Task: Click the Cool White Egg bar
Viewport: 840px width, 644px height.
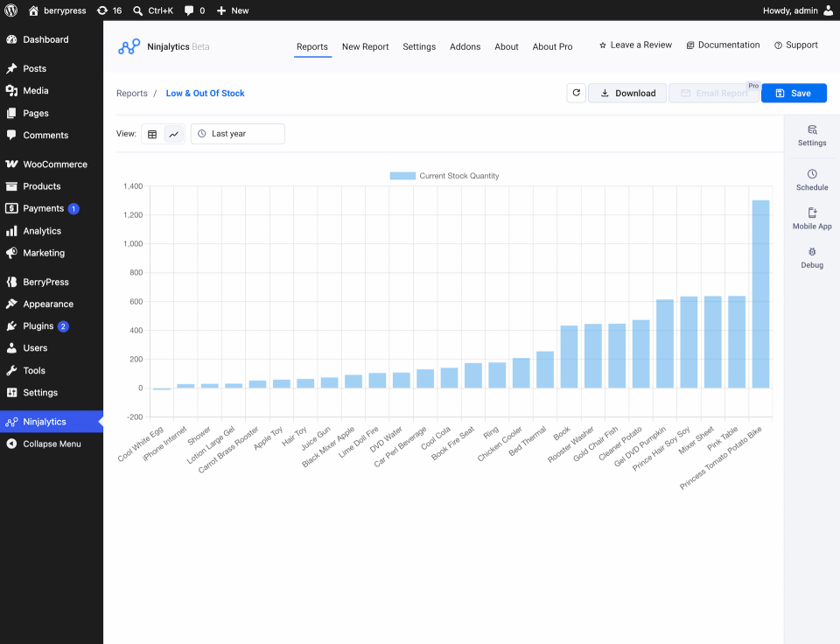Action: click(162, 389)
